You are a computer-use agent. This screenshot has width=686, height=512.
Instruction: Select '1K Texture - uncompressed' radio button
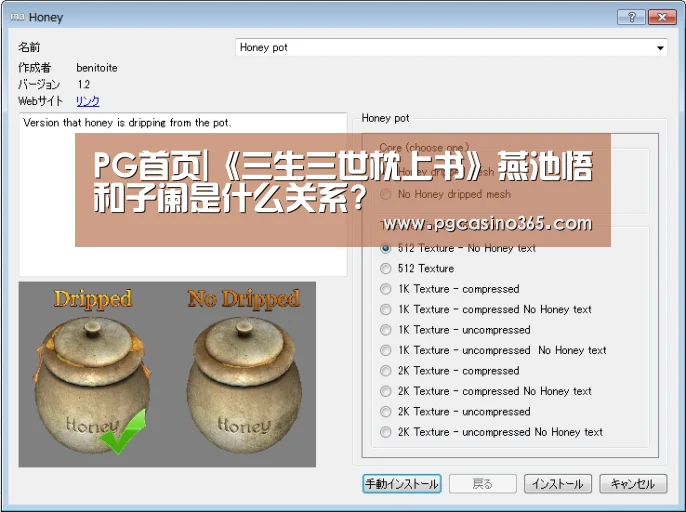coord(385,330)
